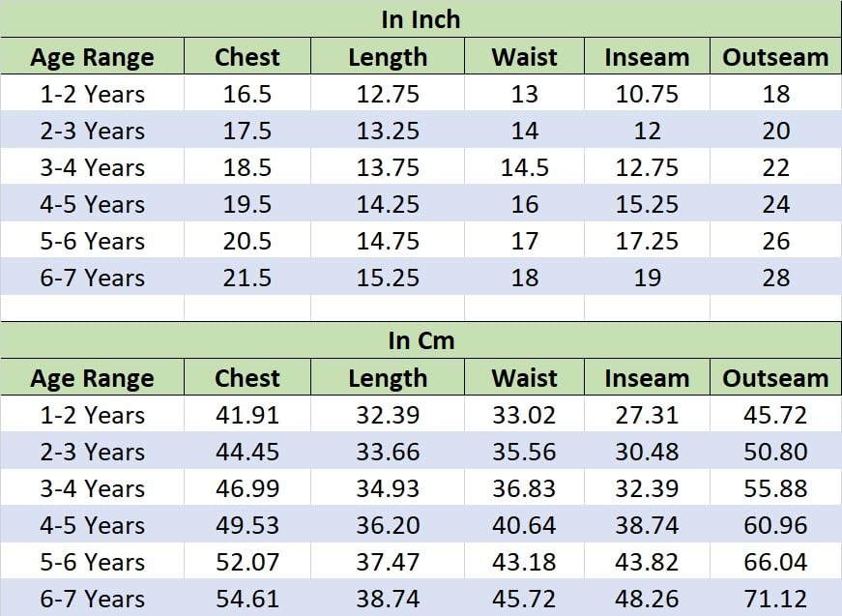
Task: Select '6-7 Years' in inch table
Action: [x=93, y=279]
